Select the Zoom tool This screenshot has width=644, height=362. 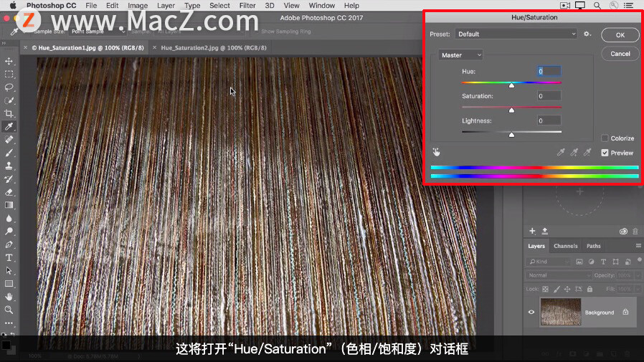tap(9, 310)
